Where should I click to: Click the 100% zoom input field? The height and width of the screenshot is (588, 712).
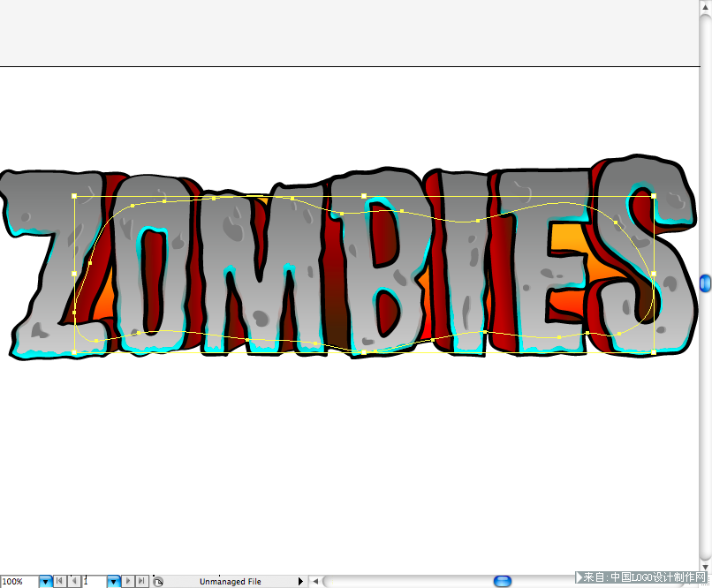tap(19, 582)
